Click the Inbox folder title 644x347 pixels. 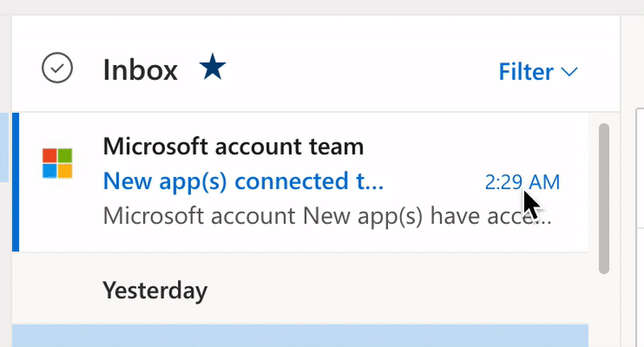[x=140, y=70]
